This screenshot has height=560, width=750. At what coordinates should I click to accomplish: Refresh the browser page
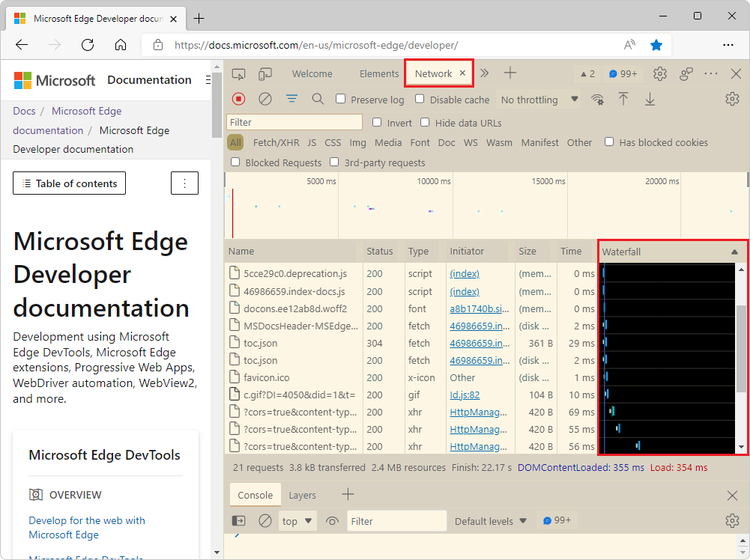point(88,45)
